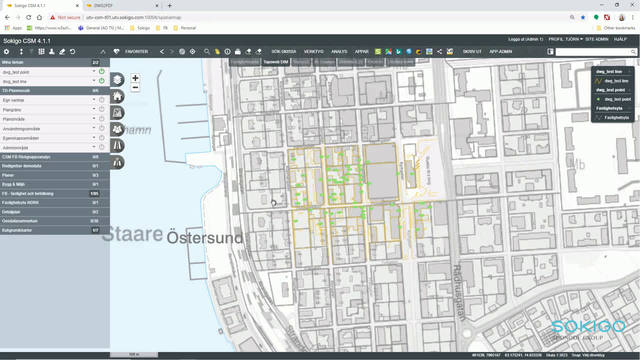
Task: Click the search magnifier in the search box
Action: [633, 52]
